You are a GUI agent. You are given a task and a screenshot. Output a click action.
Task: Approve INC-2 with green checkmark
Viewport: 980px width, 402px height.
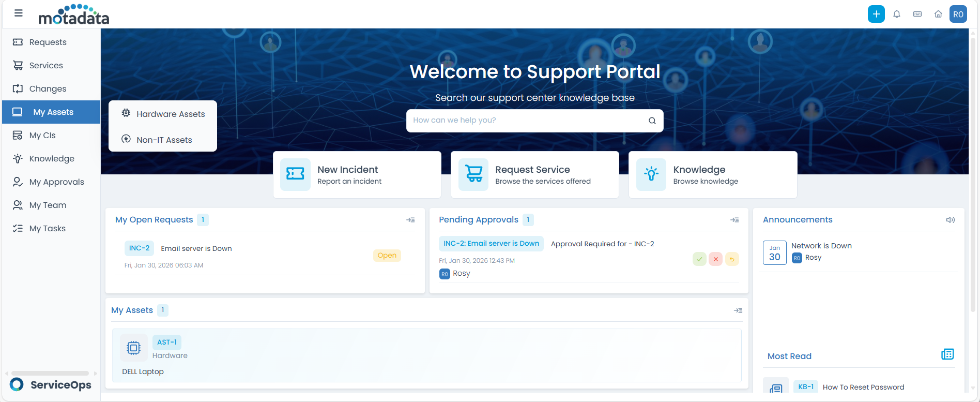699,259
